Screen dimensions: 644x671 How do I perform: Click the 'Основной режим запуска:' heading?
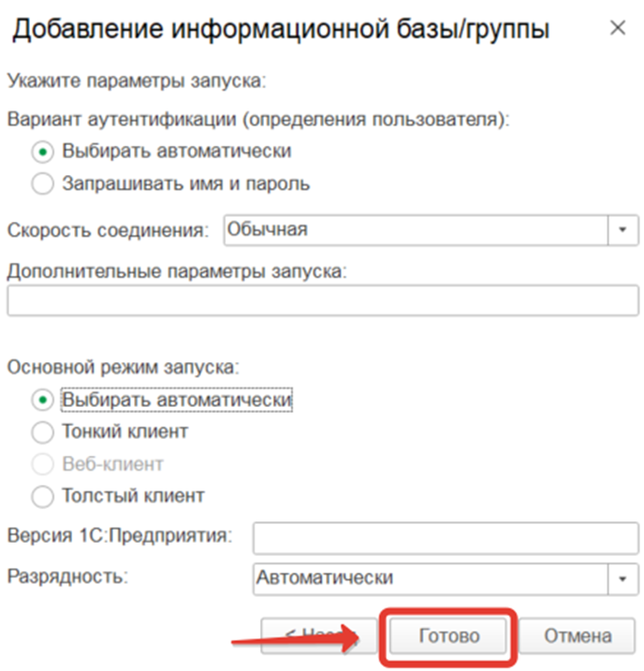coord(124,368)
